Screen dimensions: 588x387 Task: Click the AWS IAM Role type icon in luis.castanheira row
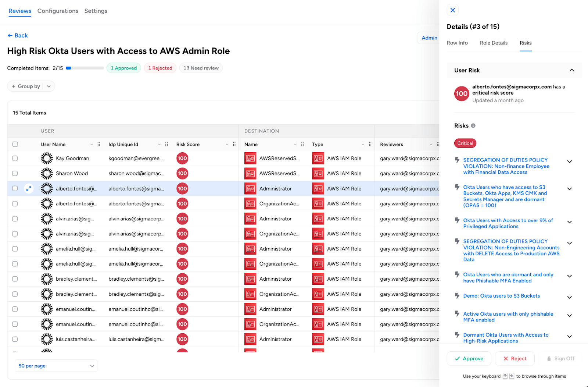pos(318,340)
